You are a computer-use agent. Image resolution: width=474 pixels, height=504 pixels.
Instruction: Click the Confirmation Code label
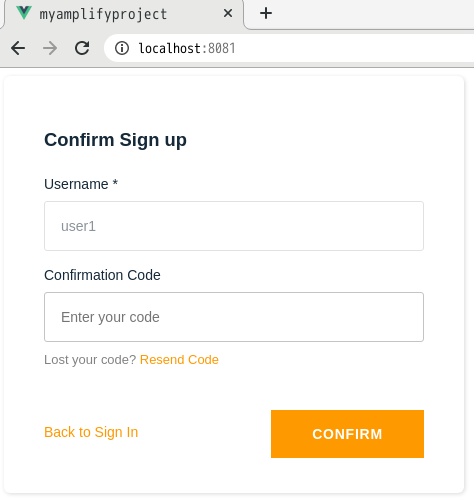coord(102,275)
